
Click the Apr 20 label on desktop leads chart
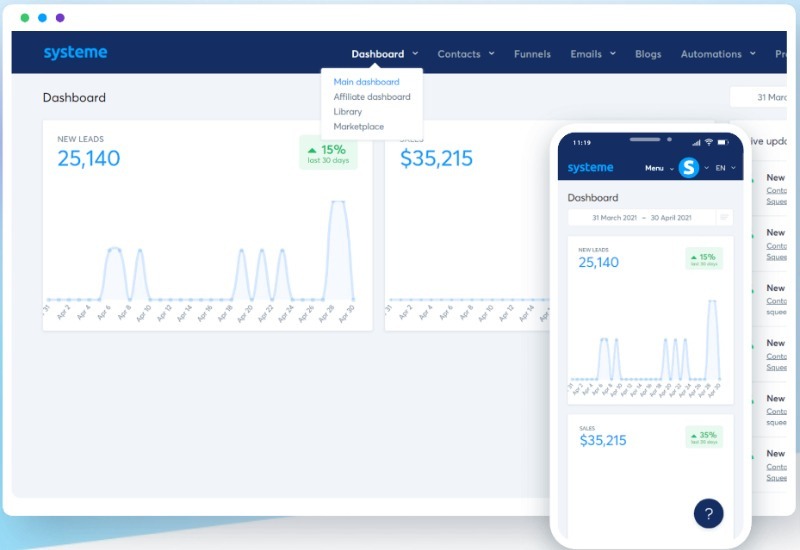coord(245,314)
